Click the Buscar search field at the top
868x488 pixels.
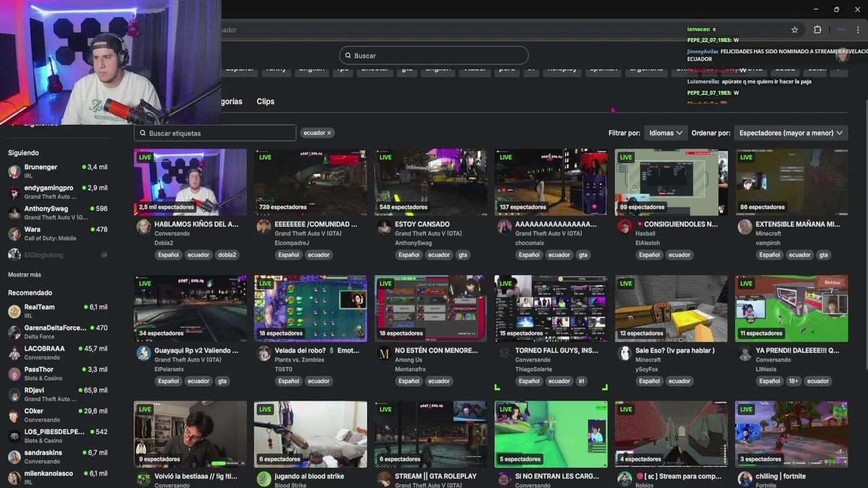coord(434,56)
